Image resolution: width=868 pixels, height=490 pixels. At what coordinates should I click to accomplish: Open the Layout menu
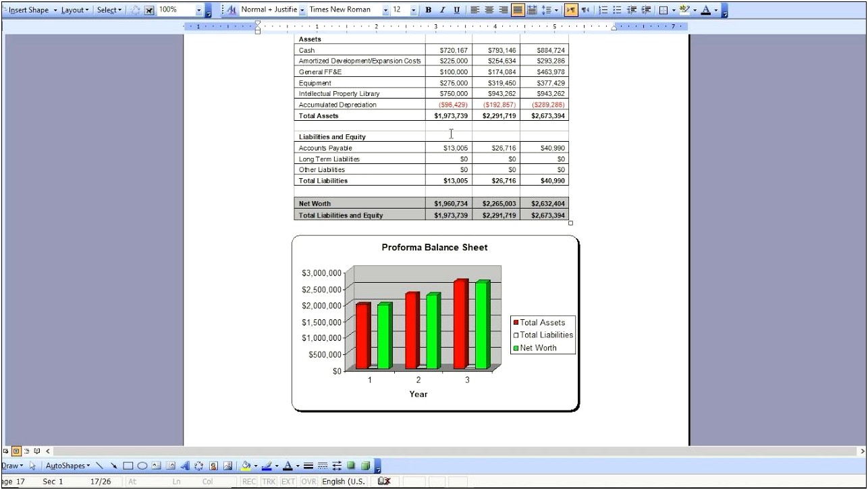[75, 10]
